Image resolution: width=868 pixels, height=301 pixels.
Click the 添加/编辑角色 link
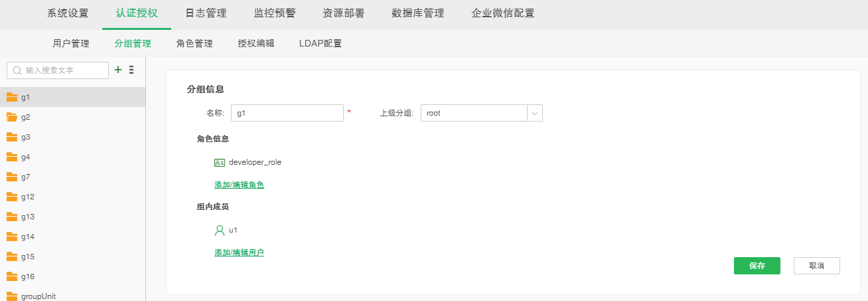(x=239, y=185)
